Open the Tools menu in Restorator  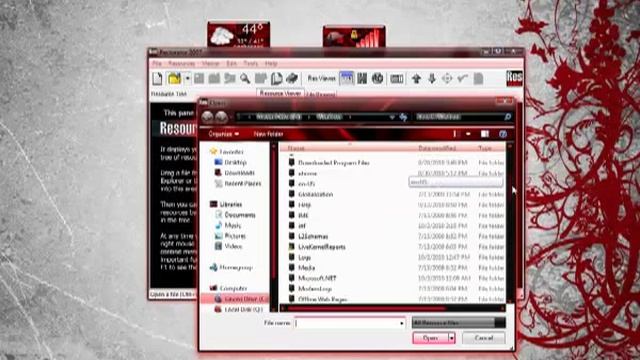tap(251, 64)
